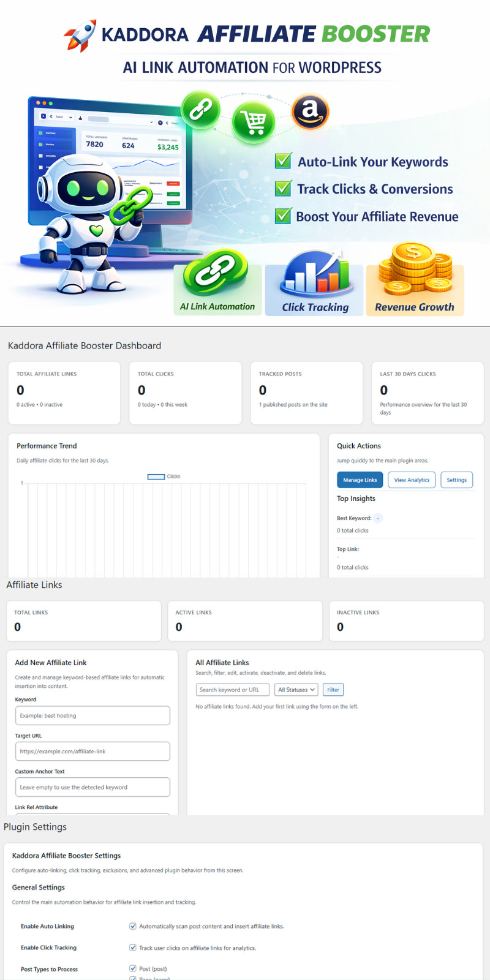Click the Last 30 Days Clicks card
The image size is (490, 980).
click(428, 393)
